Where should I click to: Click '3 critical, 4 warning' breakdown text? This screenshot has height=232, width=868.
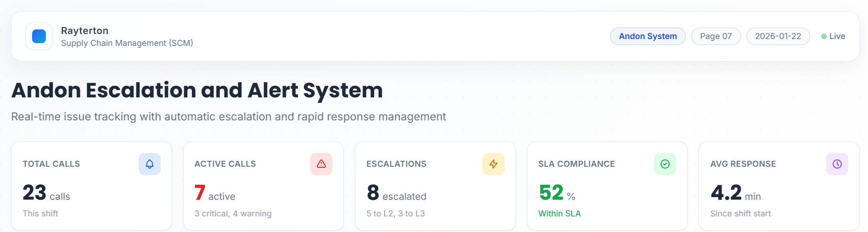[x=233, y=214]
